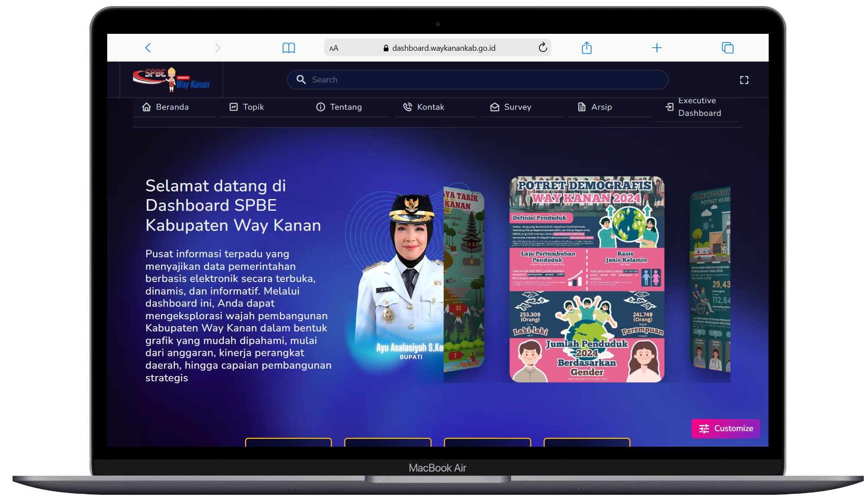Open the bookmarks book icon
The width and height of the screenshot is (868, 497).
pyautogui.click(x=289, y=48)
